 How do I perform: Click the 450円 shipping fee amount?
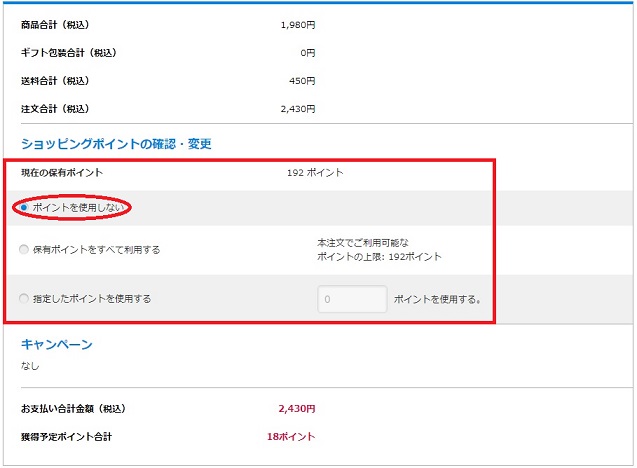(303, 80)
